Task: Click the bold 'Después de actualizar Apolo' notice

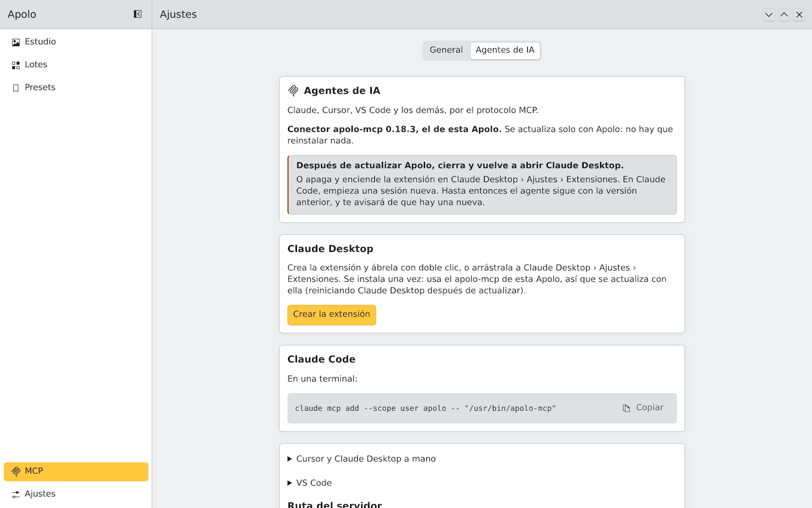Action: click(460, 166)
